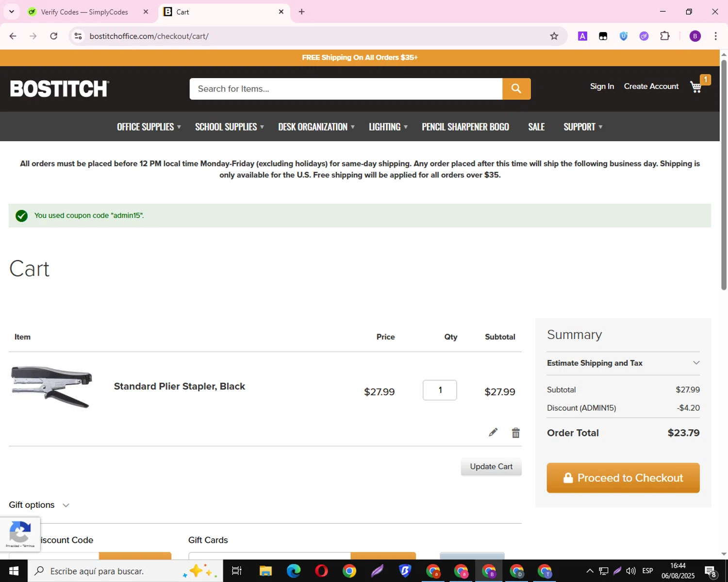The height and width of the screenshot is (582, 728).
Task: Open the Extensions puzzle icon
Action: [665, 36]
